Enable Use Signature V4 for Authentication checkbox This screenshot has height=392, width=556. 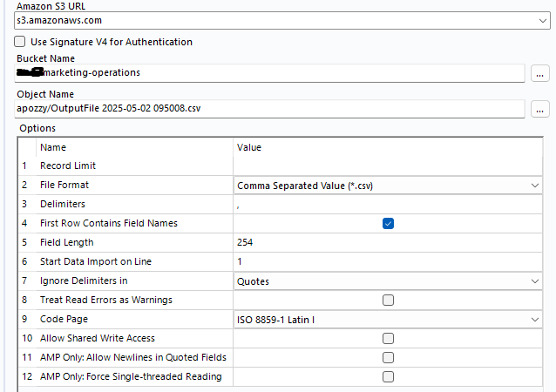tap(20, 42)
